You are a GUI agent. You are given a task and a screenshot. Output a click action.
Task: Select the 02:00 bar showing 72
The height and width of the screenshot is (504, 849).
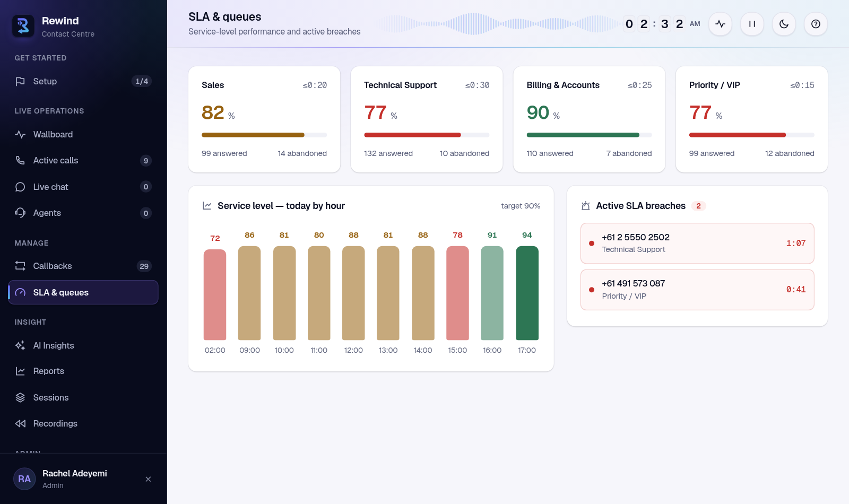[215, 294]
